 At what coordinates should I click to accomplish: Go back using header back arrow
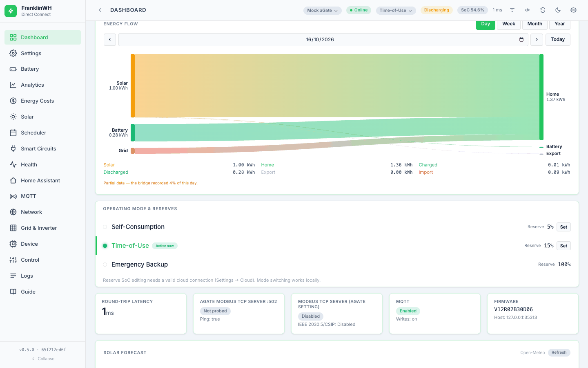coord(100,10)
